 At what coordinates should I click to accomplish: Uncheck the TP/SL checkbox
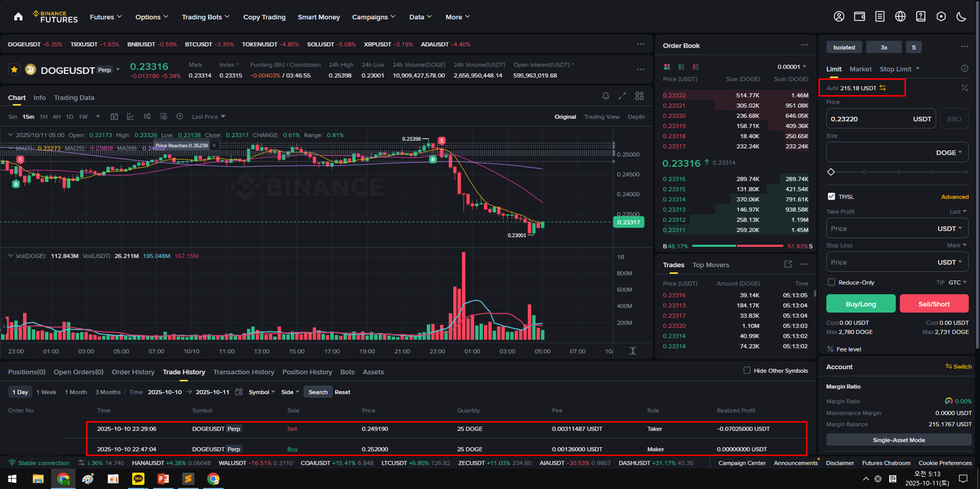831,196
